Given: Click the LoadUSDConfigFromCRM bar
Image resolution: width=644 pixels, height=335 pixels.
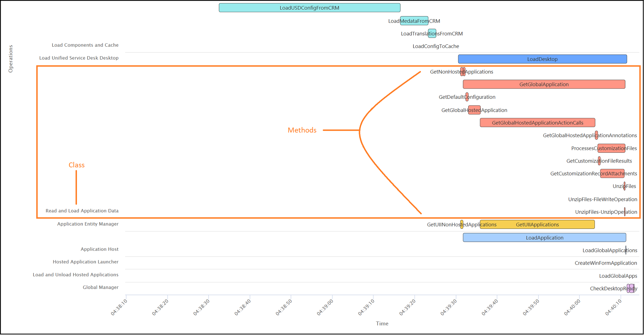Looking at the screenshot, I should [x=309, y=8].
